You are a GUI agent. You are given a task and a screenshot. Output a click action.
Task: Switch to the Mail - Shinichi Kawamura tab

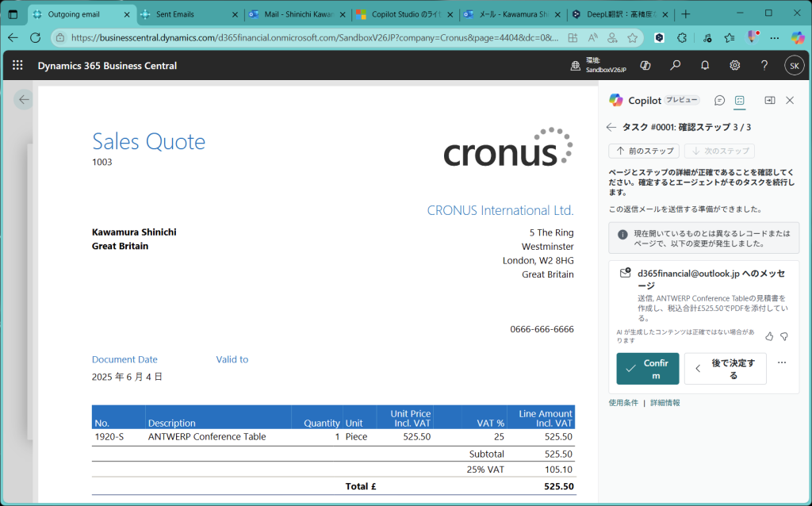(x=298, y=14)
